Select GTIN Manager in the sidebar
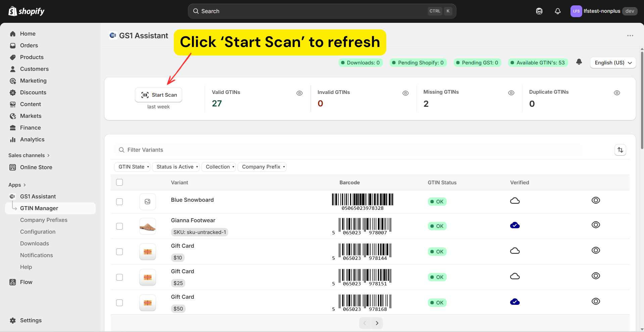Image resolution: width=644 pixels, height=332 pixels. click(50, 208)
